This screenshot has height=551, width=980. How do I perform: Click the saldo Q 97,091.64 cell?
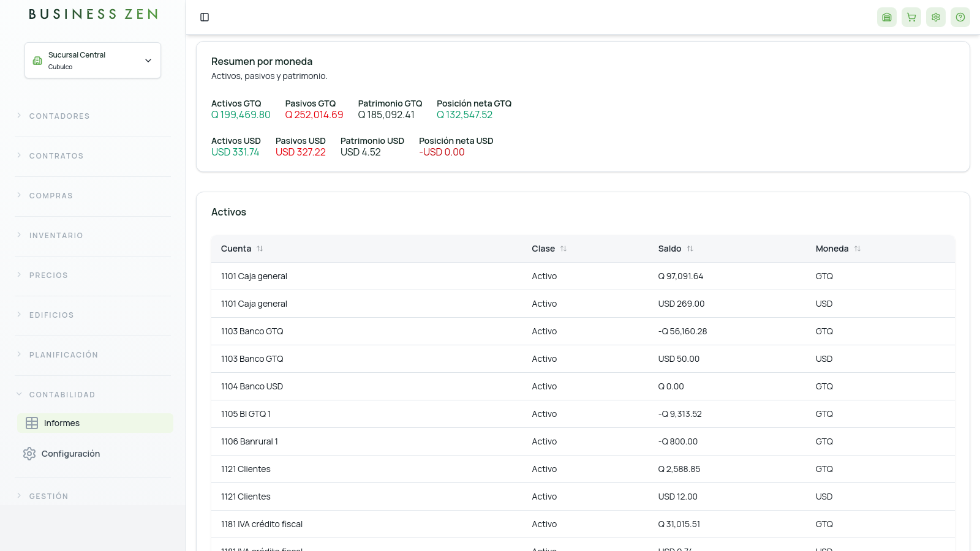coord(680,276)
